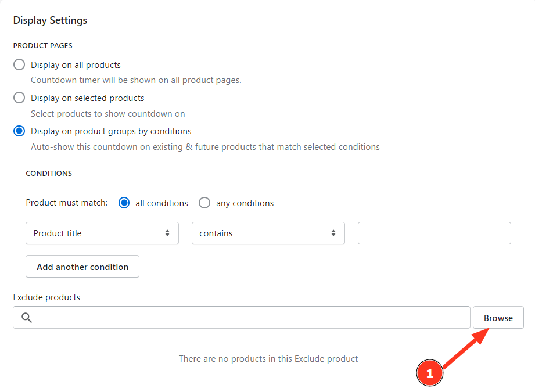This screenshot has width=535, height=392.
Task: Click the "PRODUCT PAGES" section label
Action: [42, 45]
